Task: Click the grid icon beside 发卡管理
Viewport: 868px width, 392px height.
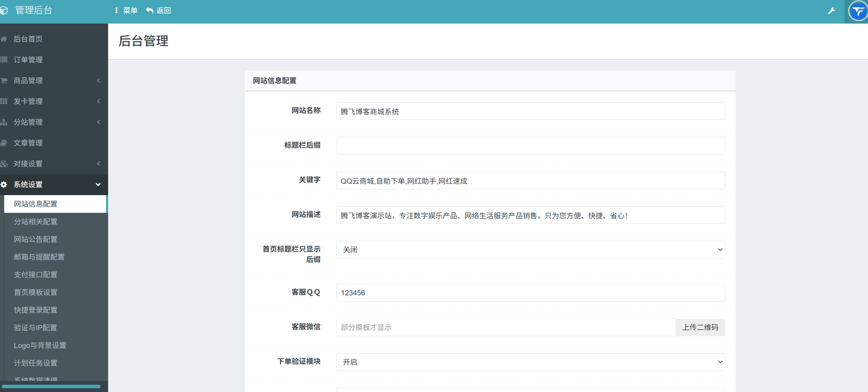Action: coord(4,101)
